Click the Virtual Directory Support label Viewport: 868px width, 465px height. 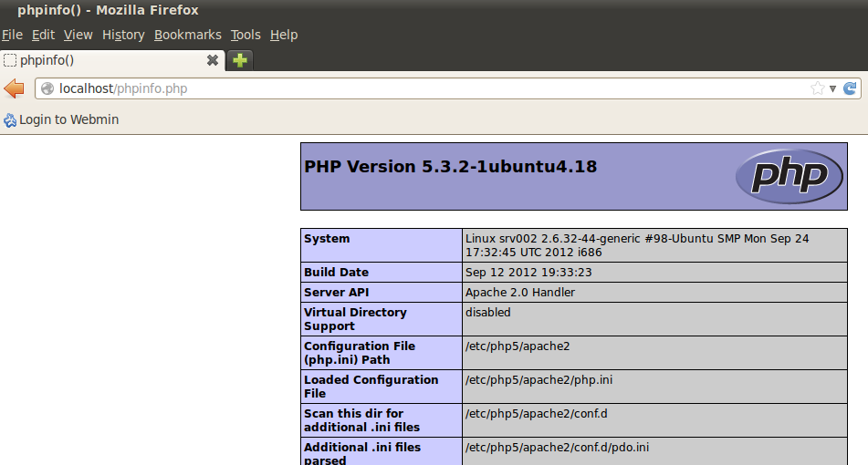click(355, 319)
